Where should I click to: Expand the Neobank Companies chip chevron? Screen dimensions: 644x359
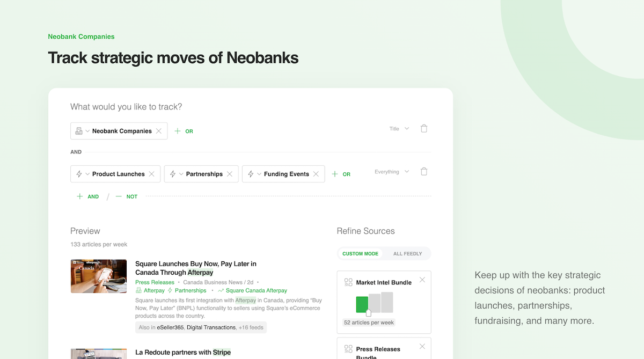click(x=87, y=131)
